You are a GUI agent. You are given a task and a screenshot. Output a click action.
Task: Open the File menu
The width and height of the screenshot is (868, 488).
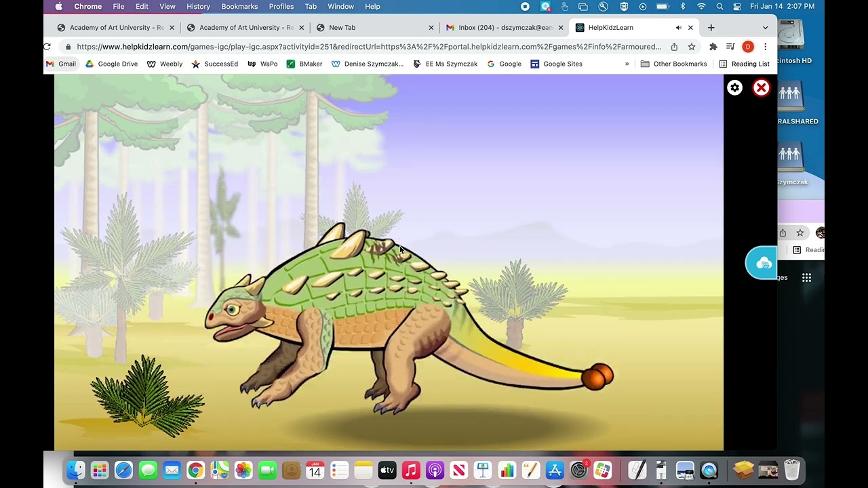[x=119, y=6]
